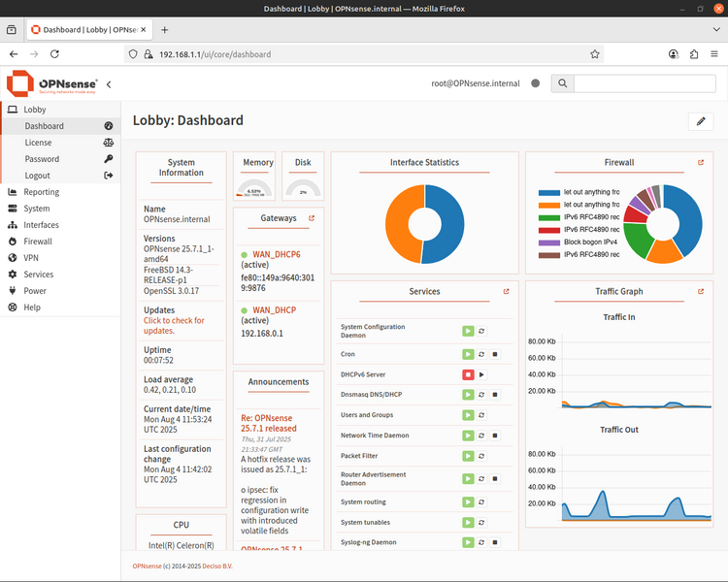Expand the Services menu section

click(60, 275)
